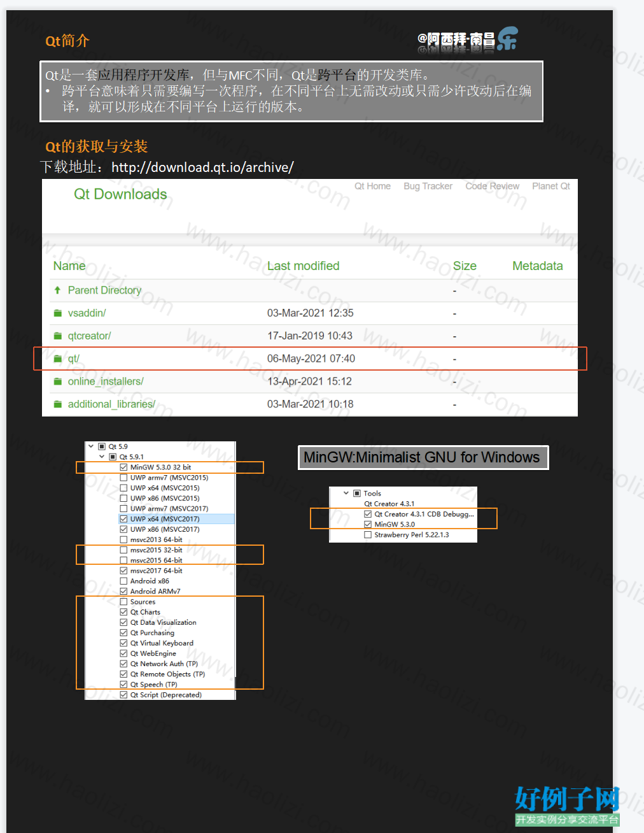Uncheck Qt Creator 4.3.1 CDB Debugger checkbox
This screenshot has height=833, width=644.
[368, 514]
